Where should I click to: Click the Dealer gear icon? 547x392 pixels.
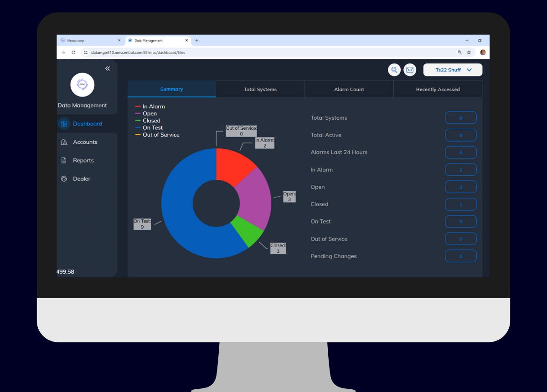coord(64,179)
